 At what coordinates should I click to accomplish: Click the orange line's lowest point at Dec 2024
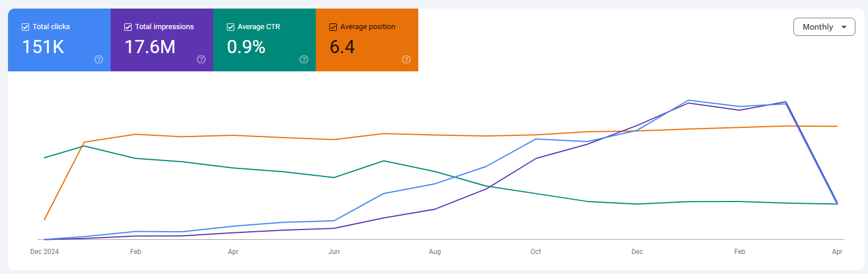(x=44, y=219)
